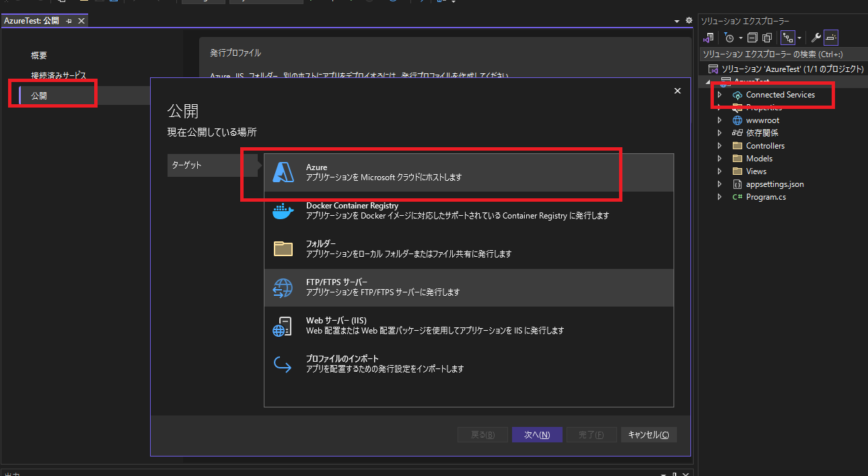The width and height of the screenshot is (868, 476).
Task: Collapse all items in Solution Explorer toolbar
Action: click(752, 38)
